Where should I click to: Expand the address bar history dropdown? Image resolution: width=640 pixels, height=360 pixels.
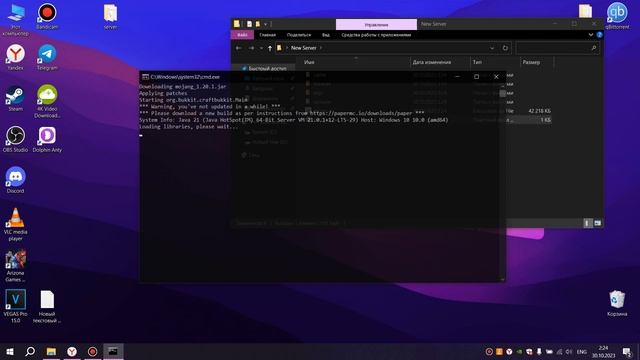pyautogui.click(x=492, y=48)
